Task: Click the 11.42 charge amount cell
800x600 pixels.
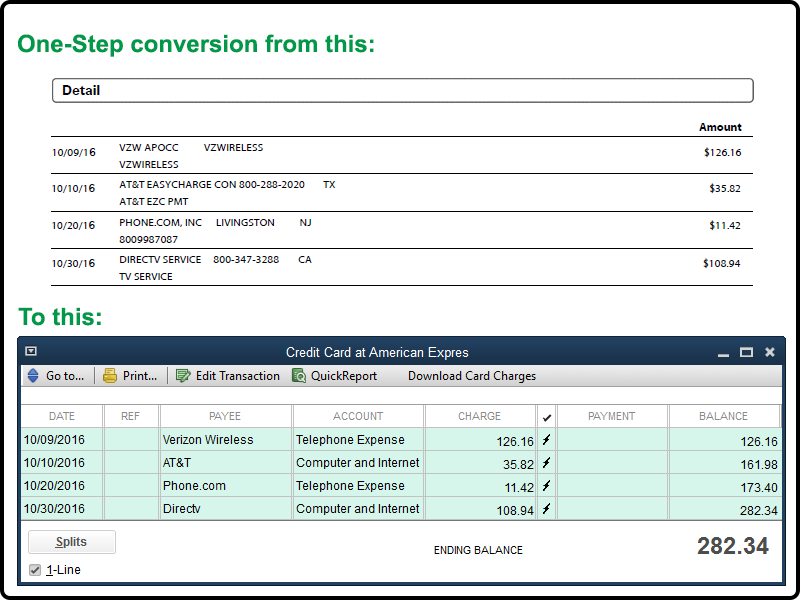Action: click(x=481, y=486)
